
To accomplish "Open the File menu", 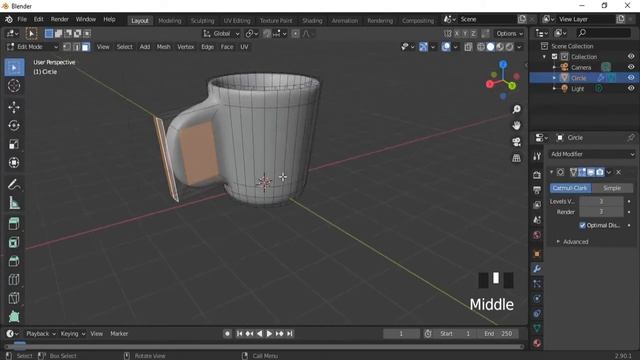I will tap(22, 19).
